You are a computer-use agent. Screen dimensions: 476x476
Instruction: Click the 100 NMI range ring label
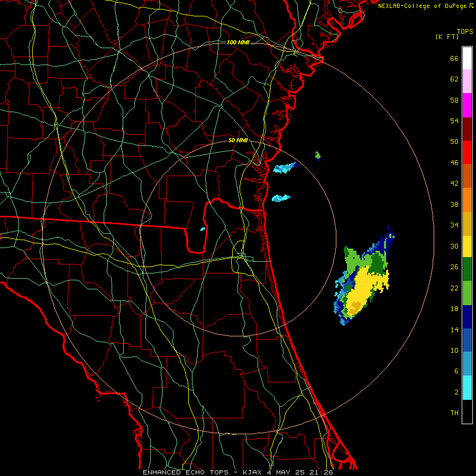point(238,42)
